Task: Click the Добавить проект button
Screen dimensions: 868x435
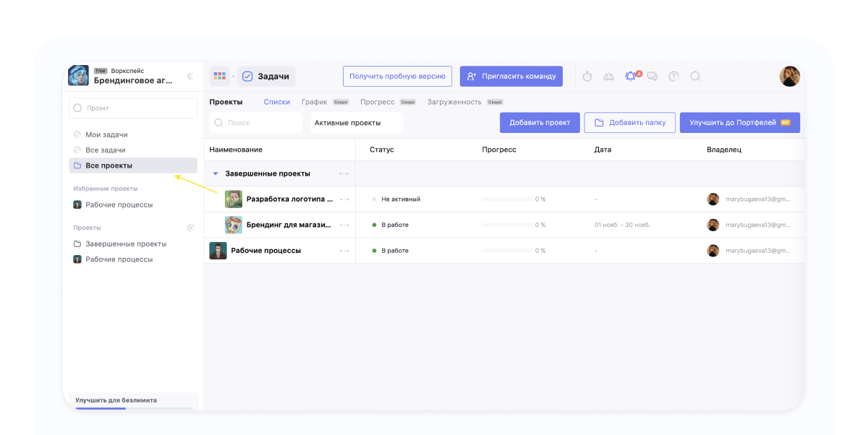Action: [x=540, y=123]
